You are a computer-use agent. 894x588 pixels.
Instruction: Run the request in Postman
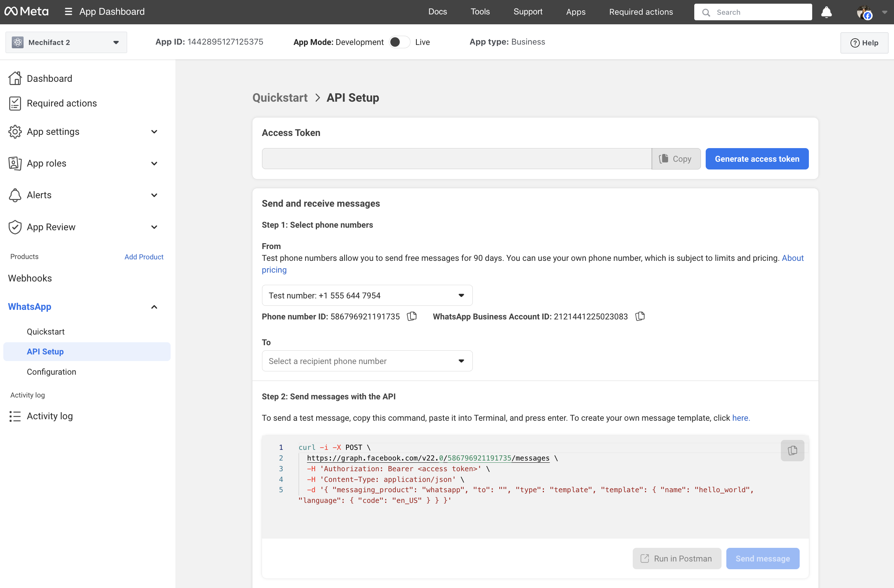click(x=676, y=558)
